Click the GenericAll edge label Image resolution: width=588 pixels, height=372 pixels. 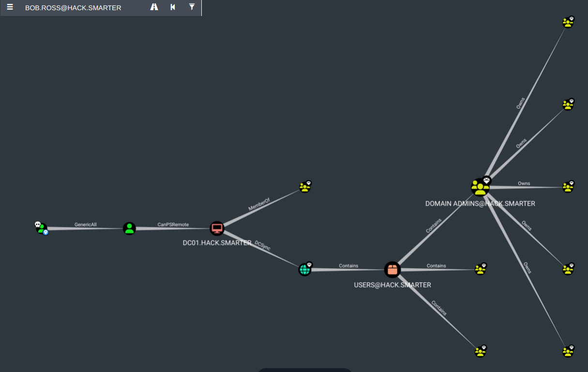click(86, 224)
